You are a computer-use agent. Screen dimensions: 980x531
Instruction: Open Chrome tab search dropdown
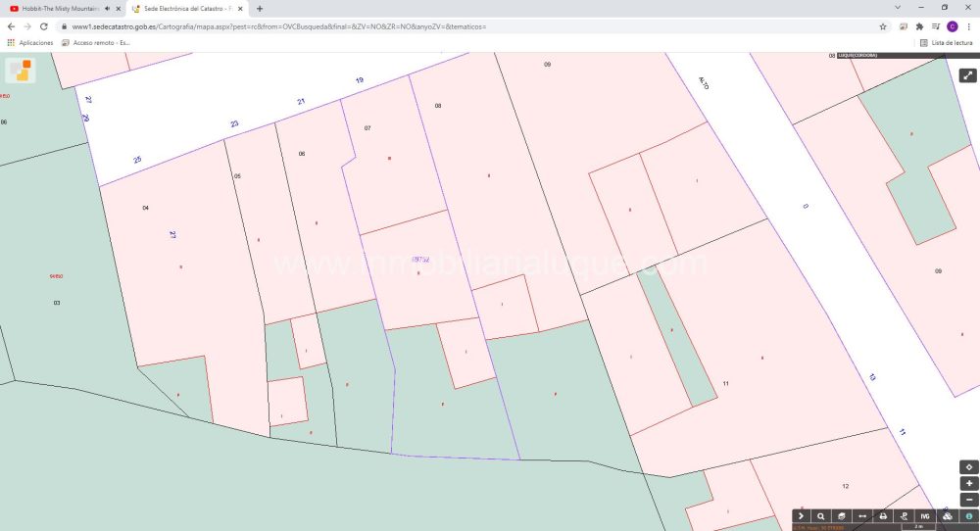[898, 8]
